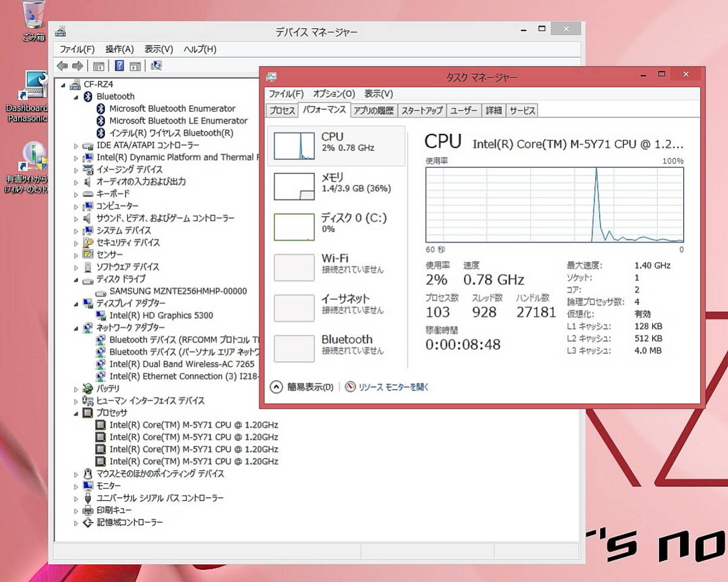Select the ソフトウェア デバイス tree item

(x=127, y=267)
